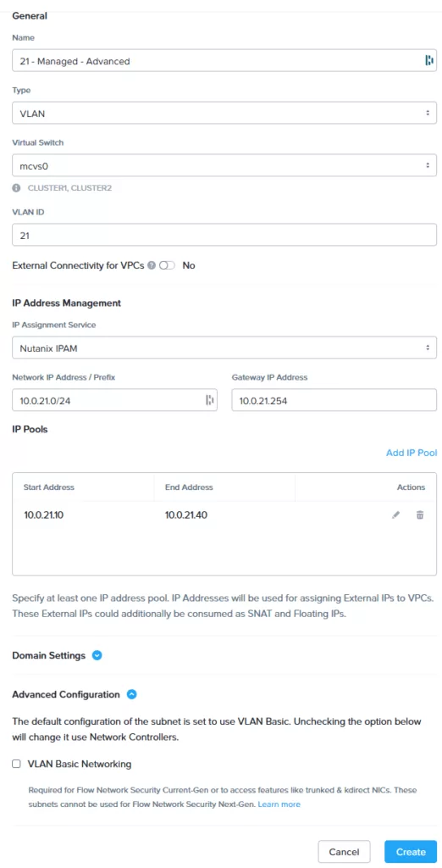Click the pencil edit icon for IP pool
This screenshot has height=868, width=442.
pyautogui.click(x=395, y=515)
